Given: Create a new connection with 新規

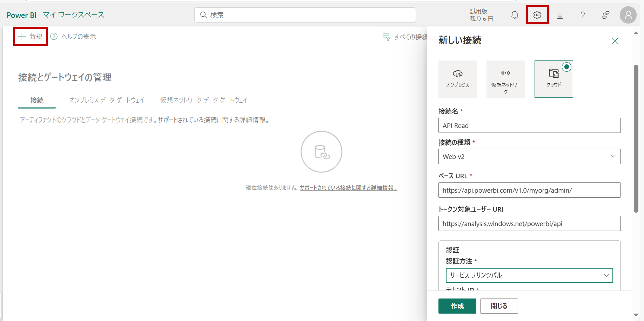Looking at the screenshot, I should coord(30,36).
